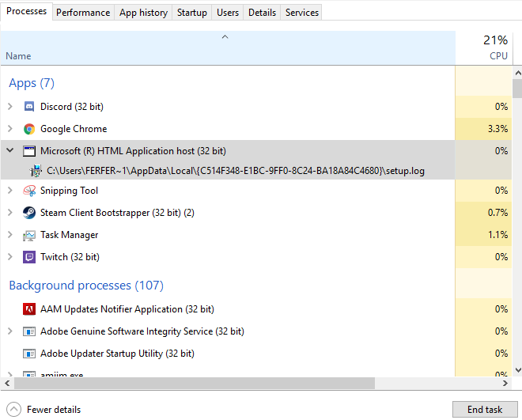Image resolution: width=522 pixels, height=420 pixels.
Task: Select the Snipping Tool row text
Action: coord(69,191)
